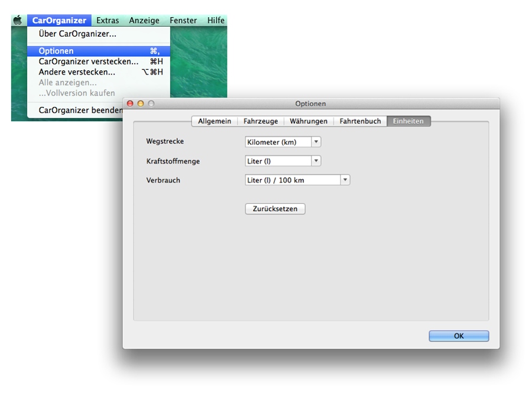The width and height of the screenshot is (532, 399).
Task: Open the Apple menu icon
Action: pos(18,20)
